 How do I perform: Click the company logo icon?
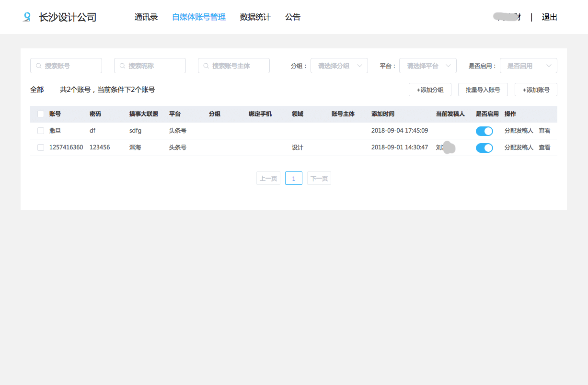(27, 17)
